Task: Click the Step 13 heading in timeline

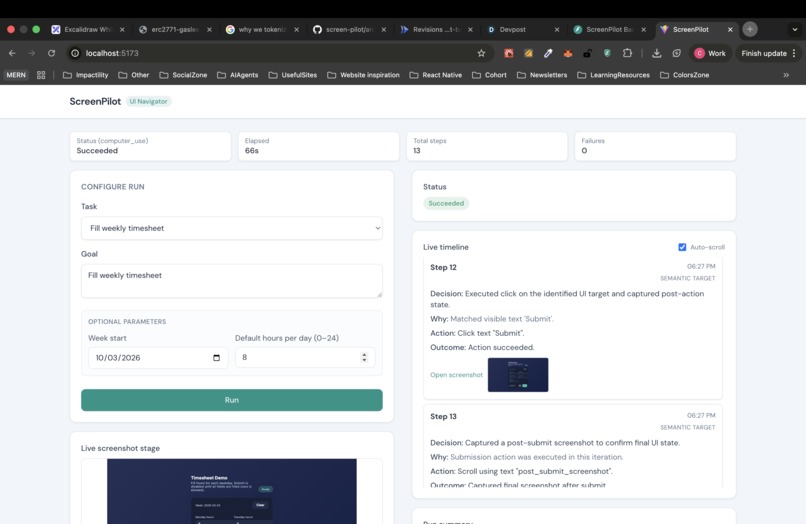Action: (x=443, y=417)
